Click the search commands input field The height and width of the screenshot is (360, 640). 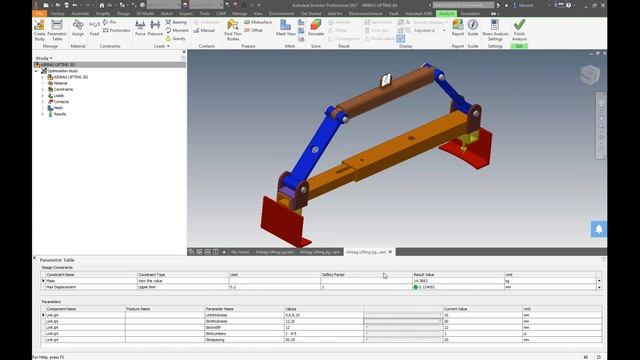point(463,5)
